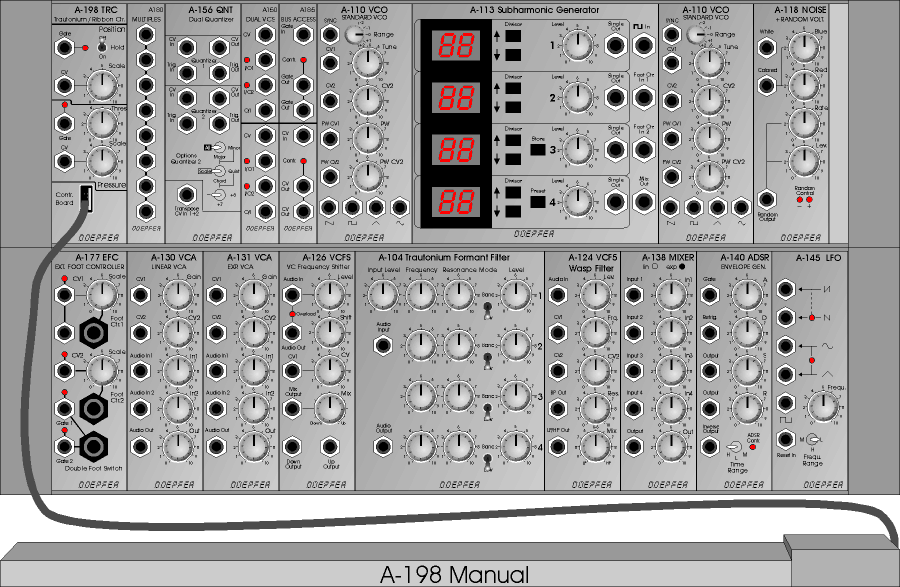Click the Blue knob on A-118 NOISE
Screen dimensions: 900x587
coord(804,47)
